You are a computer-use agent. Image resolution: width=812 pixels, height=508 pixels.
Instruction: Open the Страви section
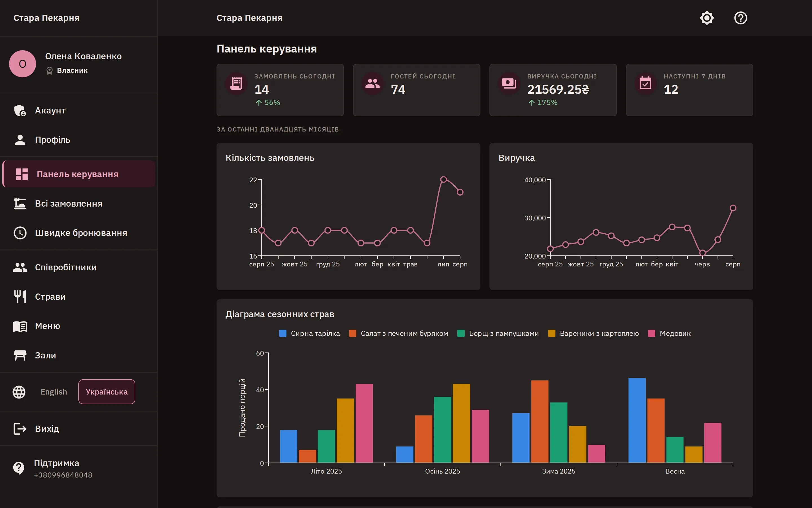[79, 297]
